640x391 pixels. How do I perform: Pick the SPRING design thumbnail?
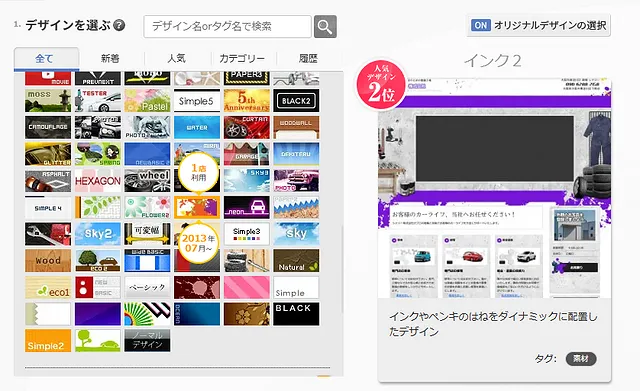[98, 154]
